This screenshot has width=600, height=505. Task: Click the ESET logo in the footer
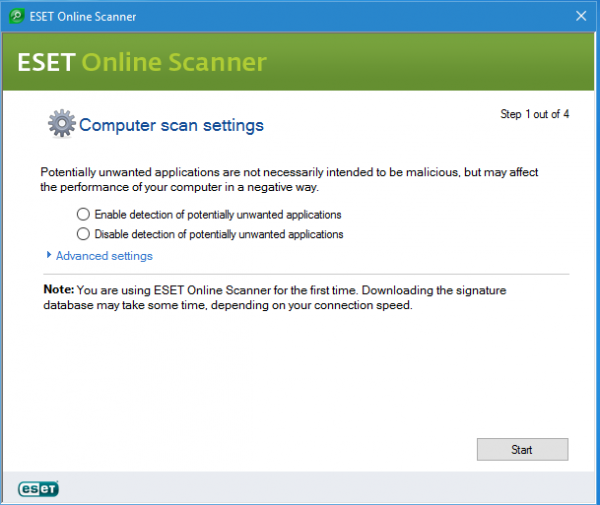(38, 489)
